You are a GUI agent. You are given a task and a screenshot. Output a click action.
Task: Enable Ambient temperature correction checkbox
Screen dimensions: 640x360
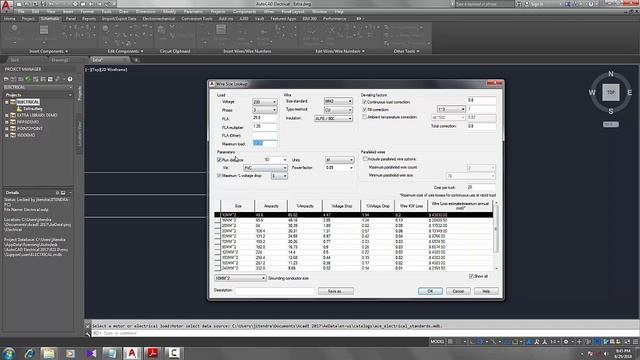(364, 117)
